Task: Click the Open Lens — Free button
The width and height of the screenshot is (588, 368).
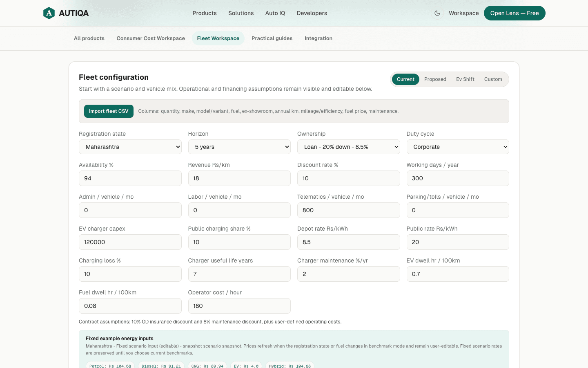Action: [514, 13]
